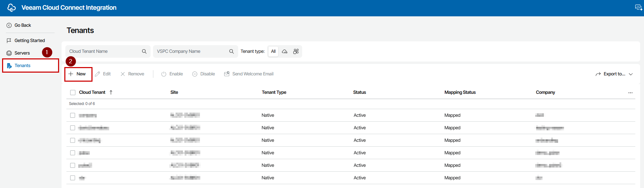Click the Send Welcome Email envelope icon

(x=227, y=74)
